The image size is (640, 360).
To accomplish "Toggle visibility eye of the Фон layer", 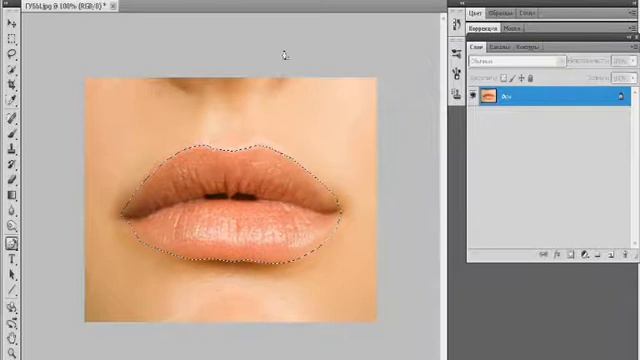I will click(473, 96).
